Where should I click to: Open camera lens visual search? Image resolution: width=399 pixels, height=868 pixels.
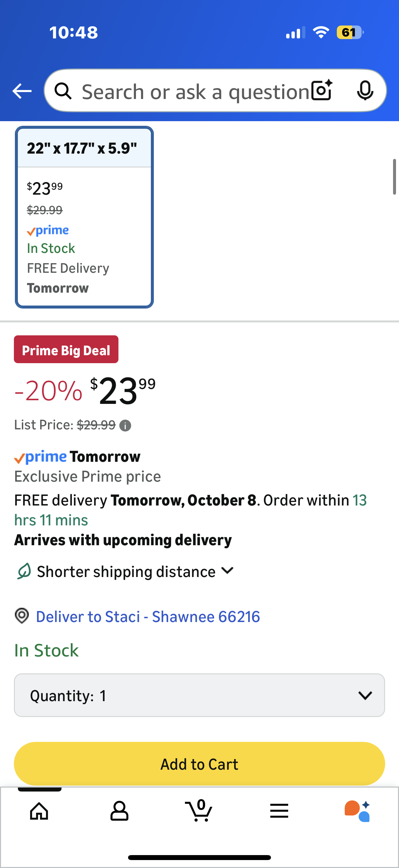tap(322, 90)
